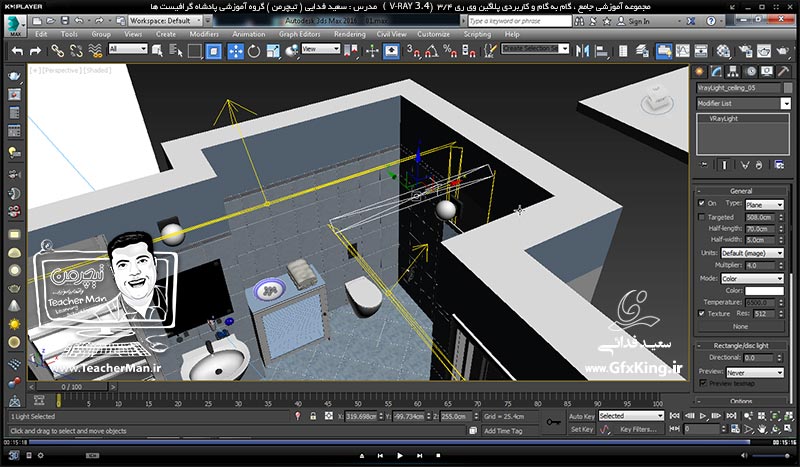The width and height of the screenshot is (800, 467).
Task: Select VRayLight in the modifier stack
Action: tap(723, 118)
